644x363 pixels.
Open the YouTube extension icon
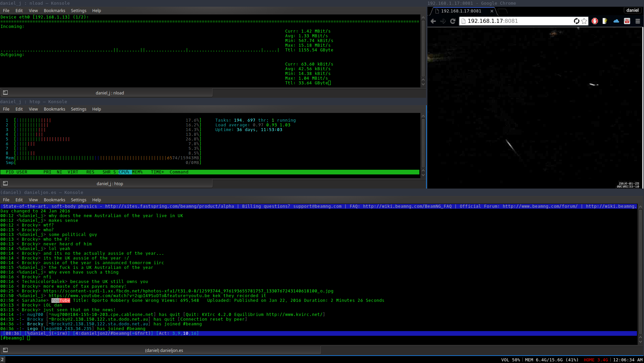click(627, 21)
